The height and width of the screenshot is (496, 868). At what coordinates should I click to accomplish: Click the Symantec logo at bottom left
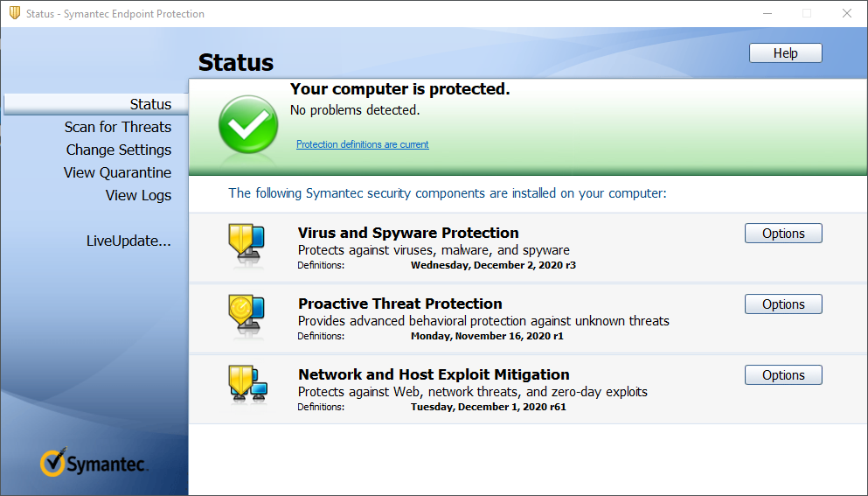click(x=94, y=462)
